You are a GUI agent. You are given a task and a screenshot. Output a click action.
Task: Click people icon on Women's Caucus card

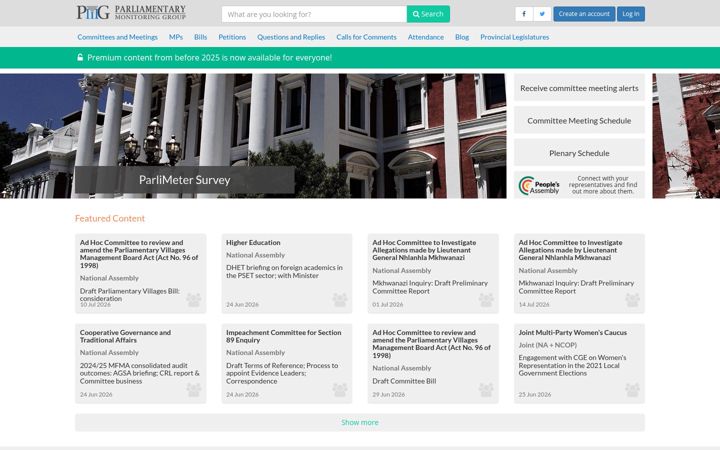click(632, 390)
